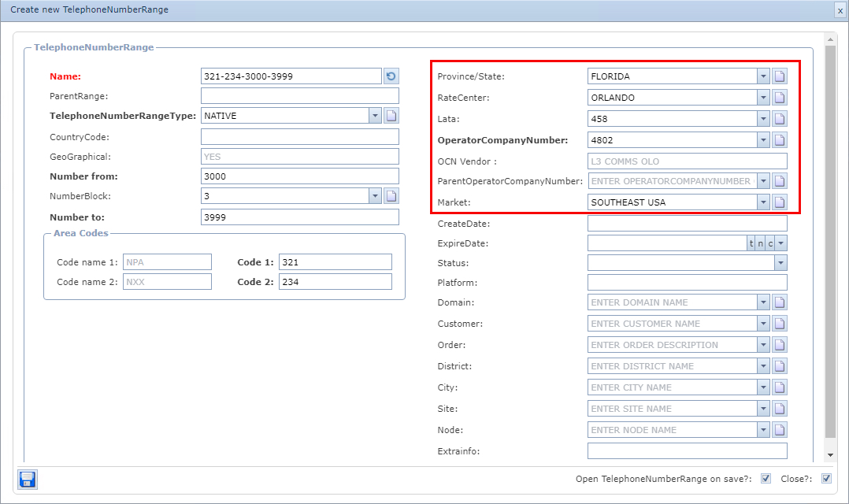Click the GeoGraphical field showing YES
Image resolution: width=849 pixels, height=504 pixels.
(x=300, y=157)
